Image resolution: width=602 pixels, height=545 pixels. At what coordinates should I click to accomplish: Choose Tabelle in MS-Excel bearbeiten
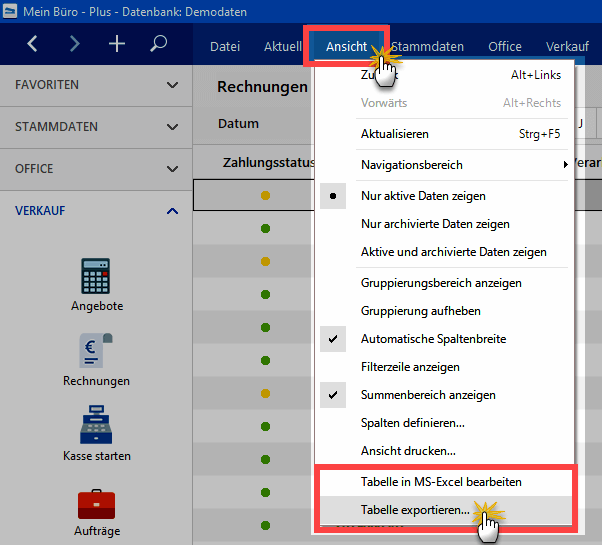click(x=444, y=482)
